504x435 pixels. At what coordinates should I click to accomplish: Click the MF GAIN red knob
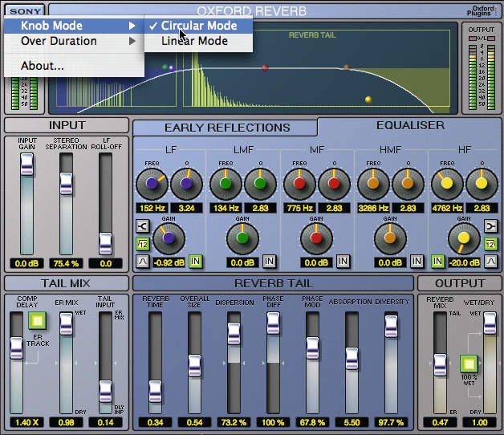click(x=317, y=238)
